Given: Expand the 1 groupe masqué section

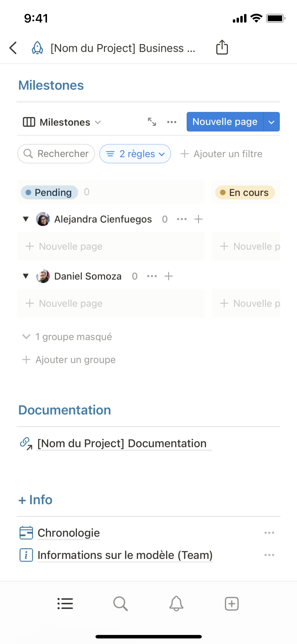Looking at the screenshot, I should click(67, 337).
